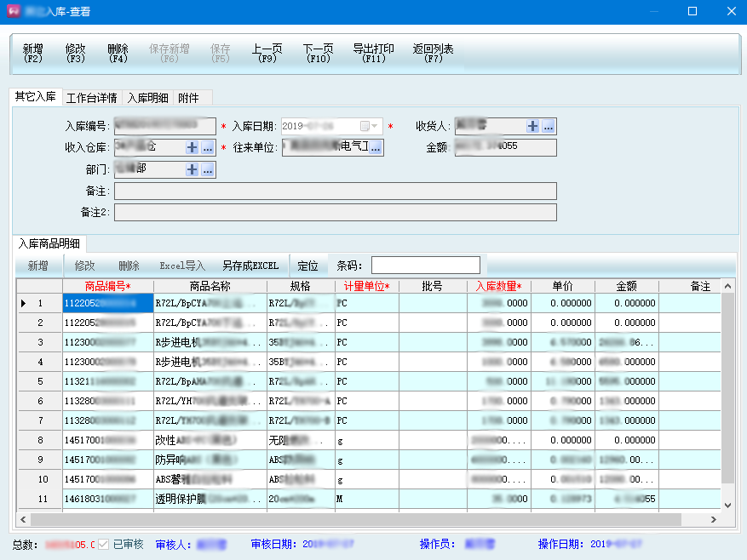
Task: Select row 10 ABS product name cell
Action: tap(210, 479)
